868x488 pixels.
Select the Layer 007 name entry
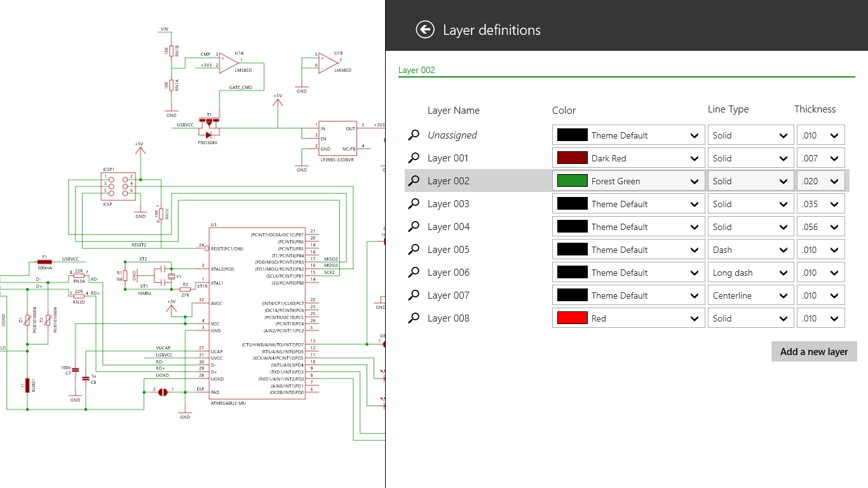[452, 295]
